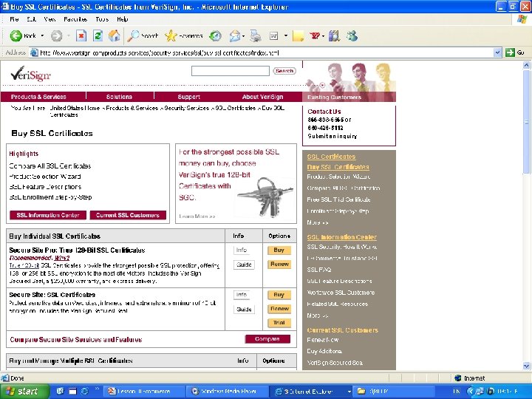Click Internet Explorer quick launch icon
This screenshot has height=399, width=532.
(84, 391)
